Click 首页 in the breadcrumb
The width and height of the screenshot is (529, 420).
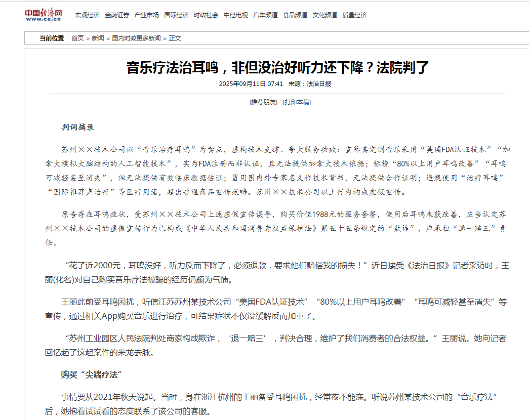pos(77,38)
